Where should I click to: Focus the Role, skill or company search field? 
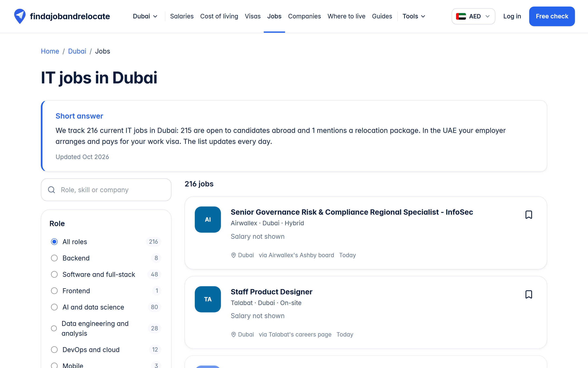pos(106,190)
